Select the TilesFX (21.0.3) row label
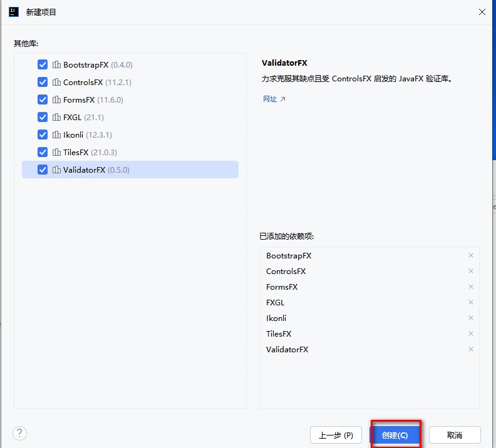This screenshot has height=448, width=496. point(90,152)
